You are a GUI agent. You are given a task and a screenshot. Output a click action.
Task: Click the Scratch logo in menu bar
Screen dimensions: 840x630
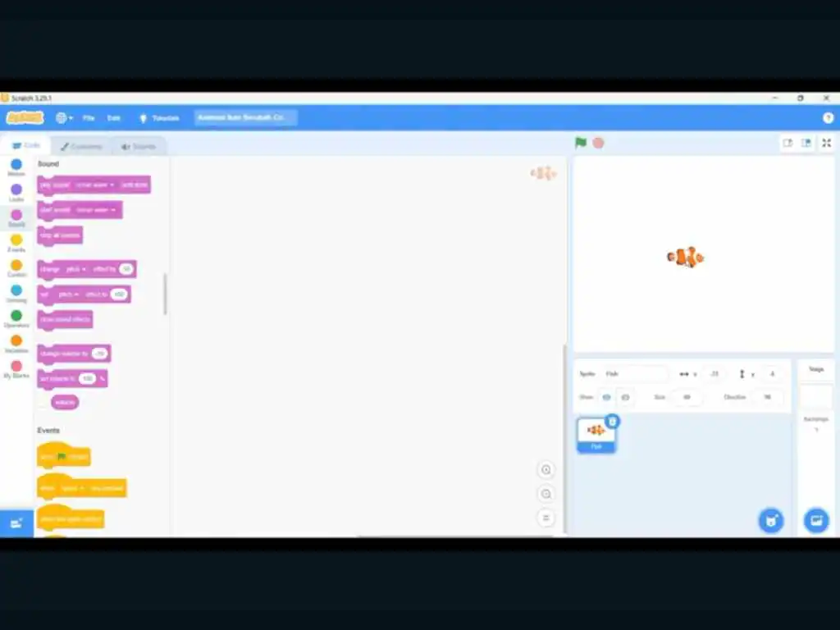click(x=25, y=118)
